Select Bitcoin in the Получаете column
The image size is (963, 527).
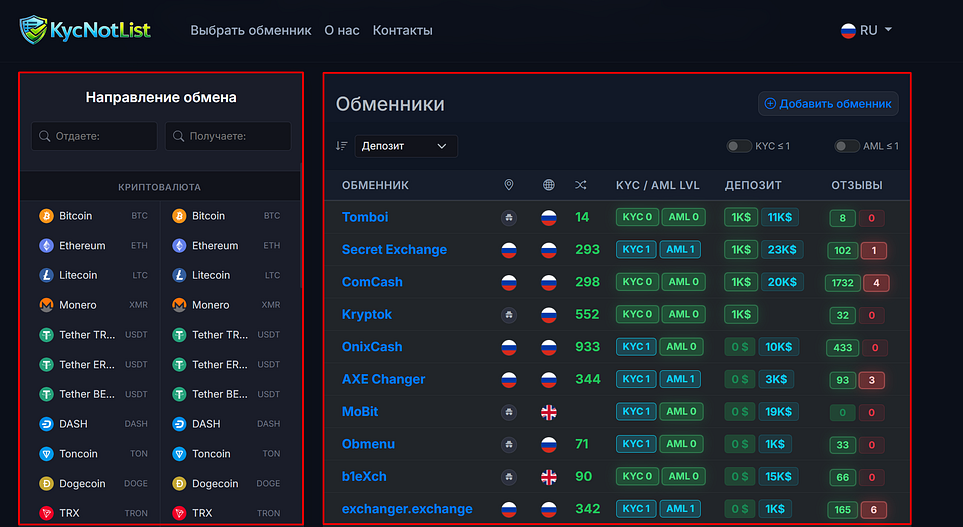click(x=226, y=216)
